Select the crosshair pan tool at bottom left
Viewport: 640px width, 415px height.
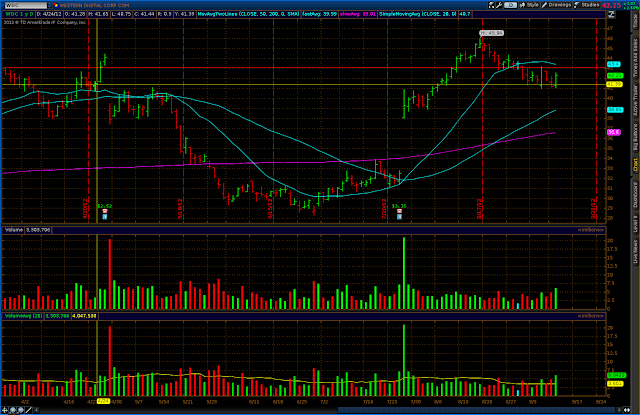coord(5,410)
